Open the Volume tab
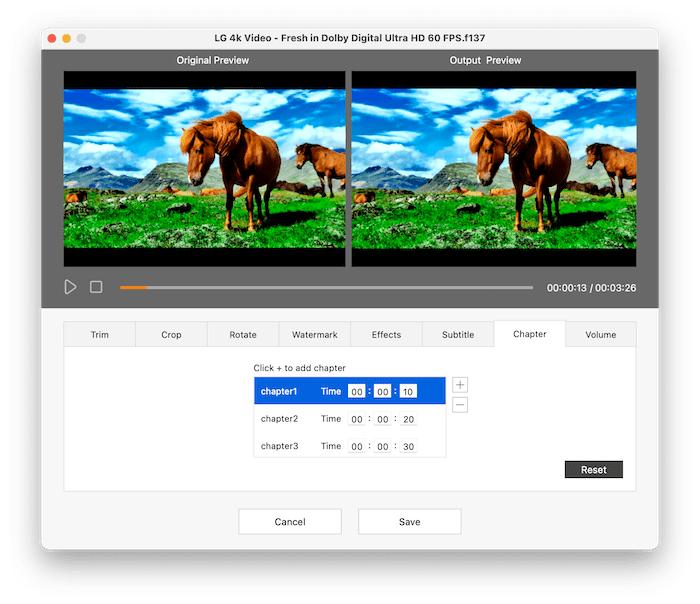700x604 pixels. (x=600, y=335)
